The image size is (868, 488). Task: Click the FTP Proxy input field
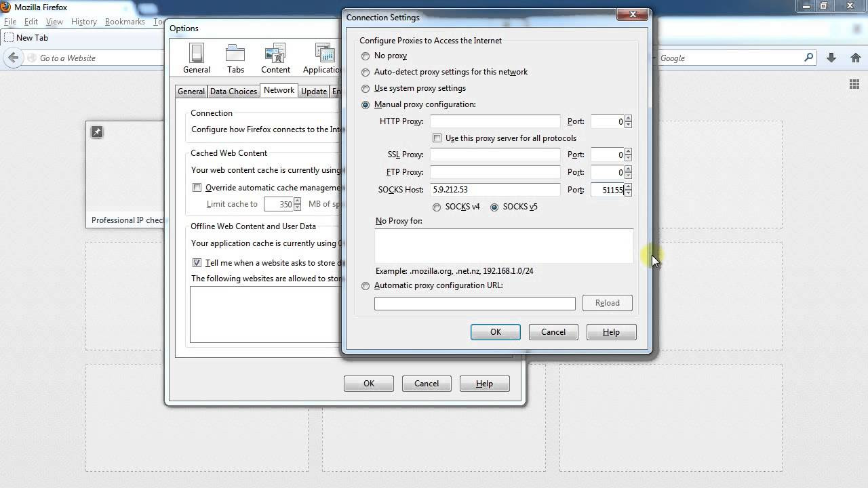pos(495,172)
